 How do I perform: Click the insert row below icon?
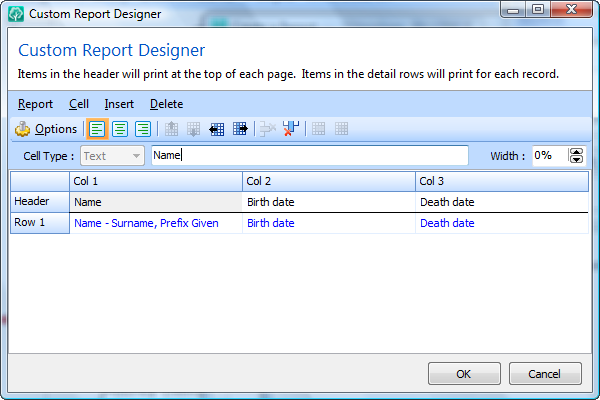193,129
